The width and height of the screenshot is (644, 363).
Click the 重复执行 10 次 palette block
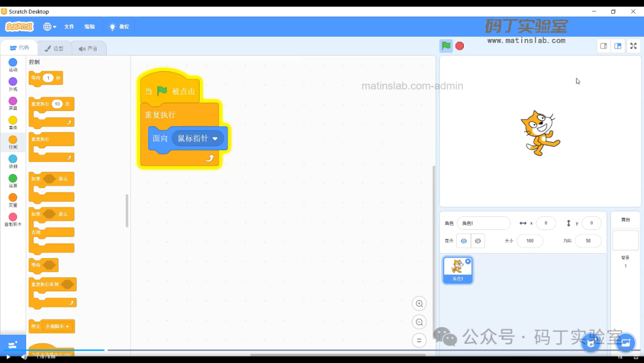tap(51, 113)
